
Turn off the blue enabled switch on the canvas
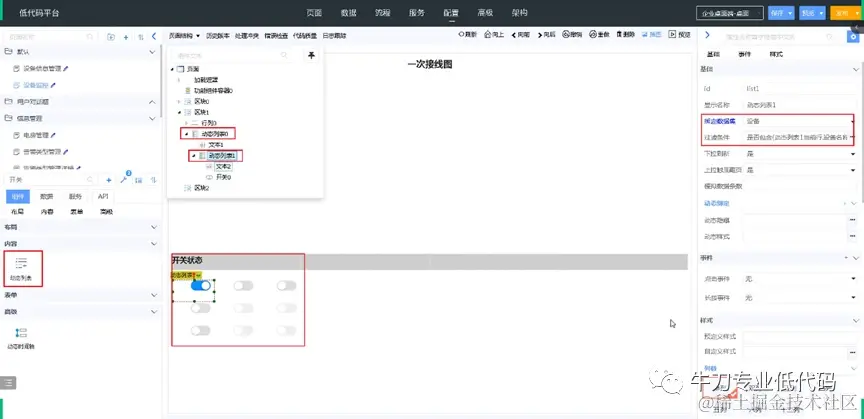pyautogui.click(x=201, y=286)
